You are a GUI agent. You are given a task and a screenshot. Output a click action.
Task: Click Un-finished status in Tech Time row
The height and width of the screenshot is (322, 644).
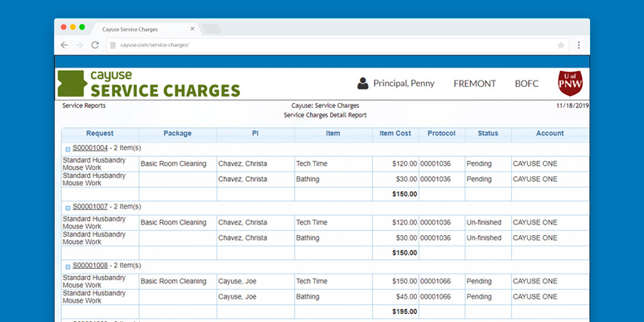[484, 223]
